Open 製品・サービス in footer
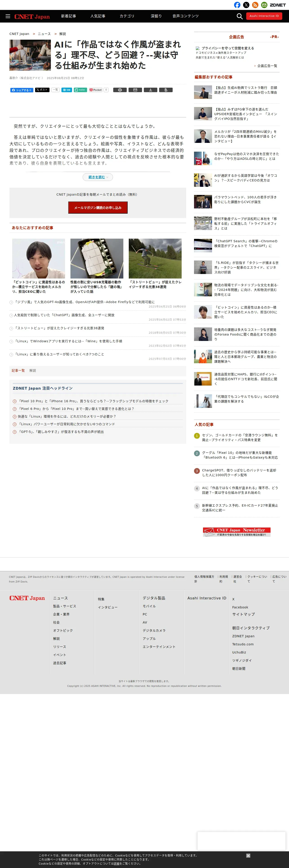The height and width of the screenshot is (868, 289). point(65,606)
